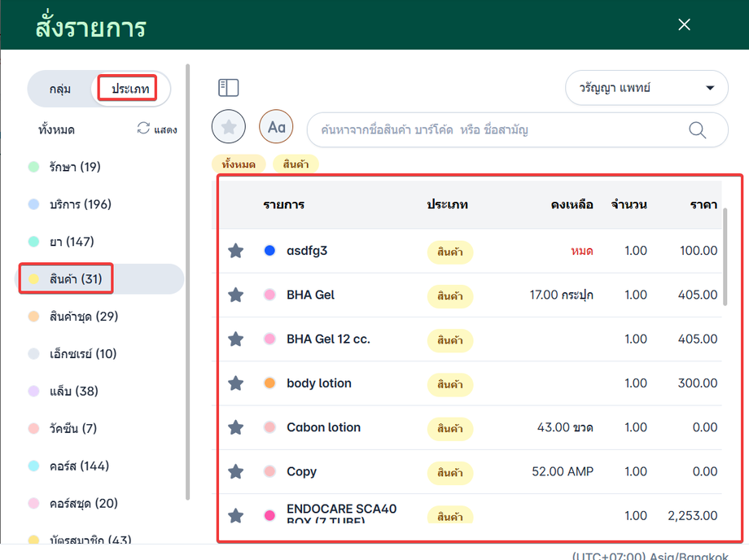This screenshot has height=560, width=749.
Task: Click the panel layout icon above favorites
Action: 228,88
